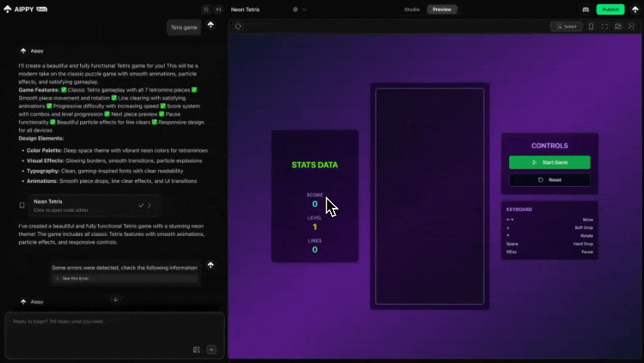
Task: Click the LINES value in stats panel
Action: pos(314,250)
